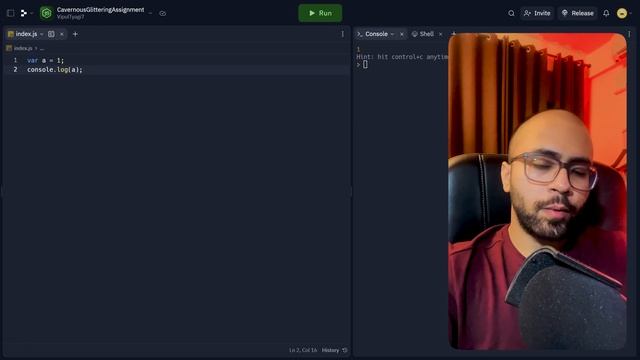Toggle the project visibility eye icon
This screenshot has height=360, width=640.
coord(162,13)
